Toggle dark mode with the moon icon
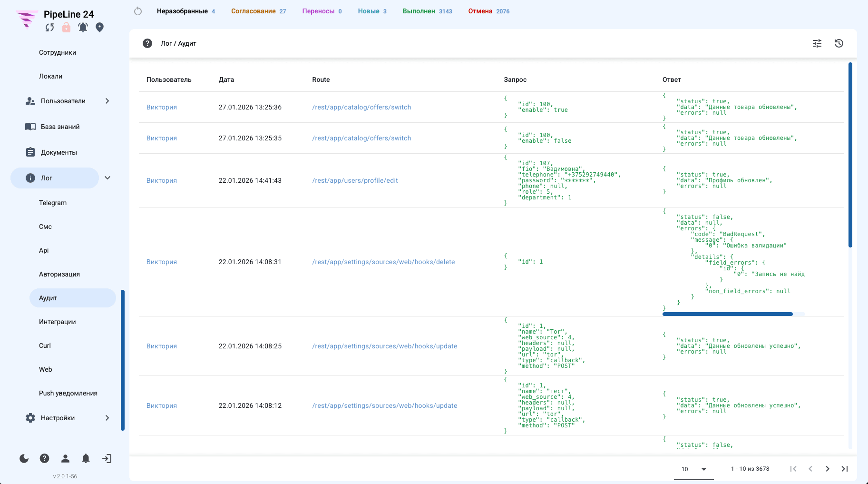 click(x=24, y=458)
